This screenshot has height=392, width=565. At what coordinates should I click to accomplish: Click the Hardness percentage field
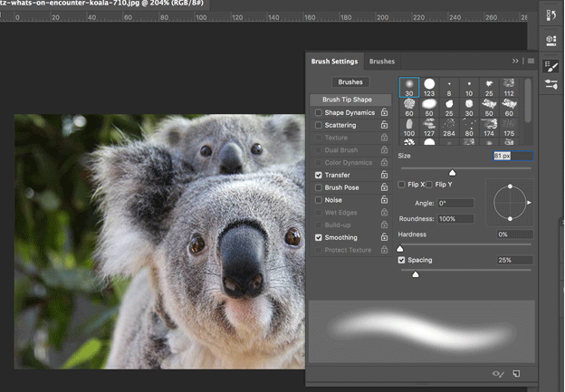[x=514, y=234]
